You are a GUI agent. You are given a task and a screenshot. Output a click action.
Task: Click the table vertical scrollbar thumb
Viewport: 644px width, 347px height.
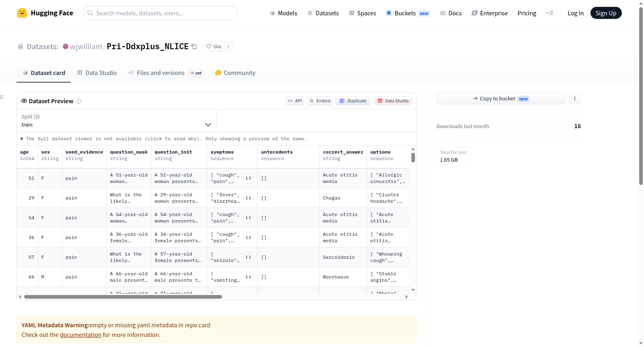[413, 158]
